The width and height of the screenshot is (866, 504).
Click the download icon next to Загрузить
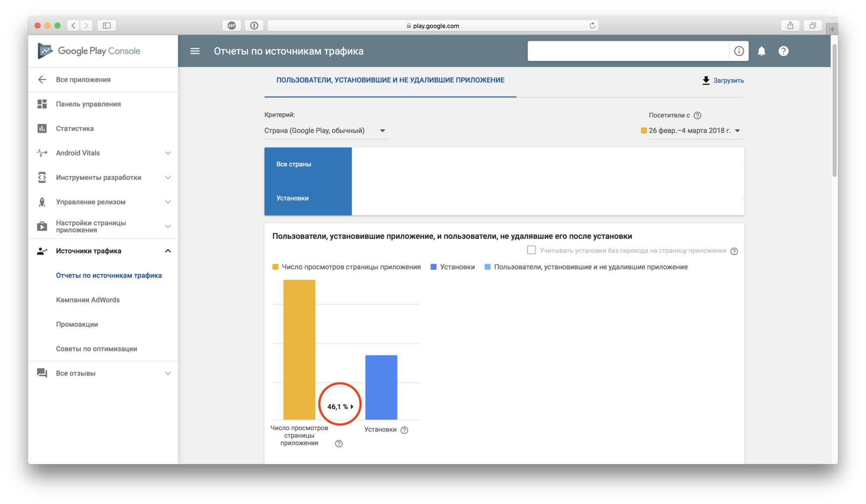click(x=706, y=81)
